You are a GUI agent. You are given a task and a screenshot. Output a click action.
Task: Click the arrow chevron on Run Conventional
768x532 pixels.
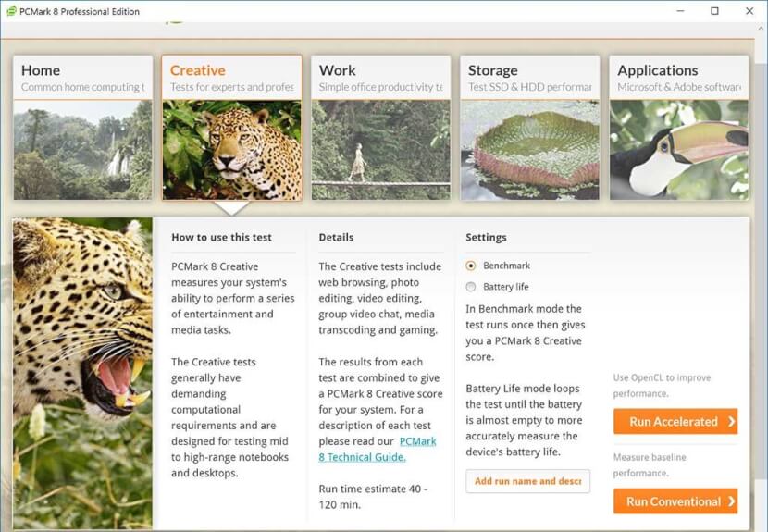click(x=731, y=501)
